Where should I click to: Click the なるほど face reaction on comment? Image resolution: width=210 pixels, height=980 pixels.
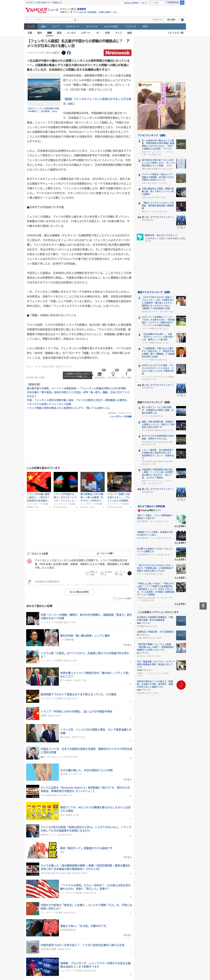point(102,573)
